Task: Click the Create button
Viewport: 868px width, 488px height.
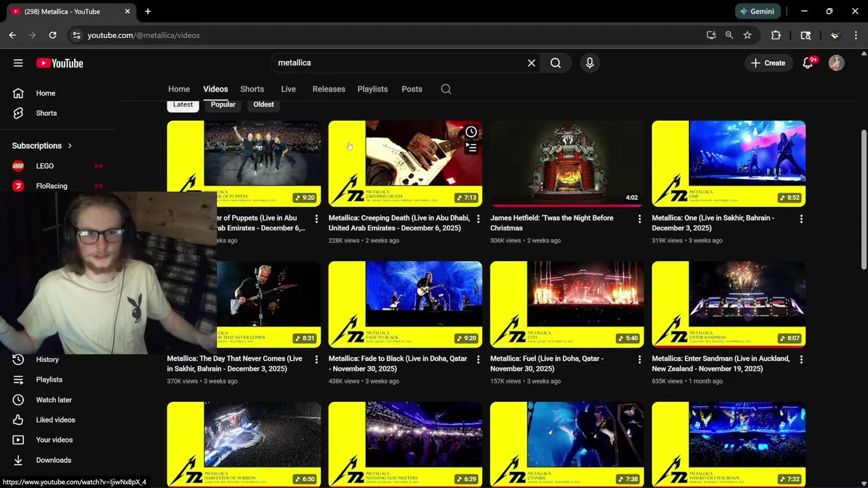Action: [x=768, y=63]
